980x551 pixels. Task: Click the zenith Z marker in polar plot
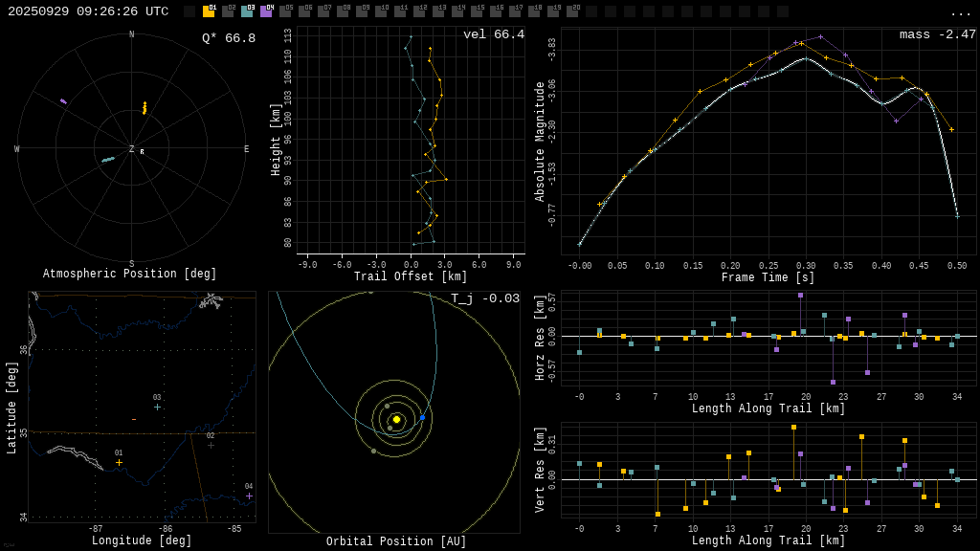132,149
